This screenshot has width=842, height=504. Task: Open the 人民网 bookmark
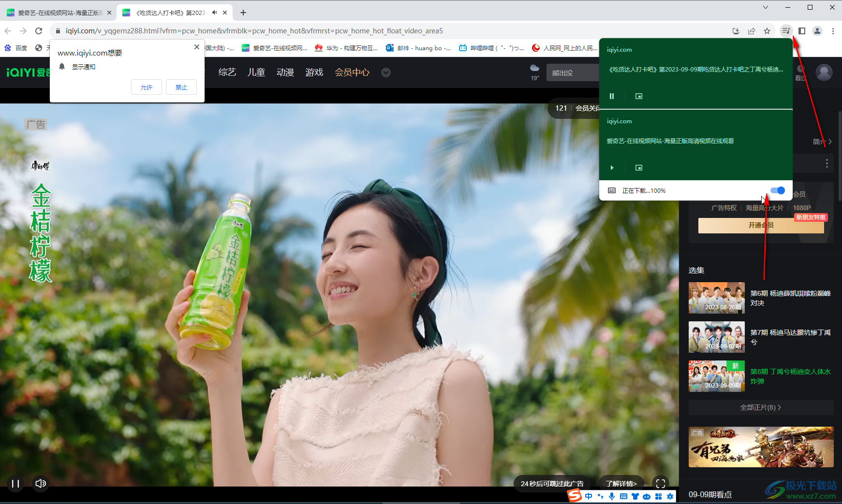point(564,48)
